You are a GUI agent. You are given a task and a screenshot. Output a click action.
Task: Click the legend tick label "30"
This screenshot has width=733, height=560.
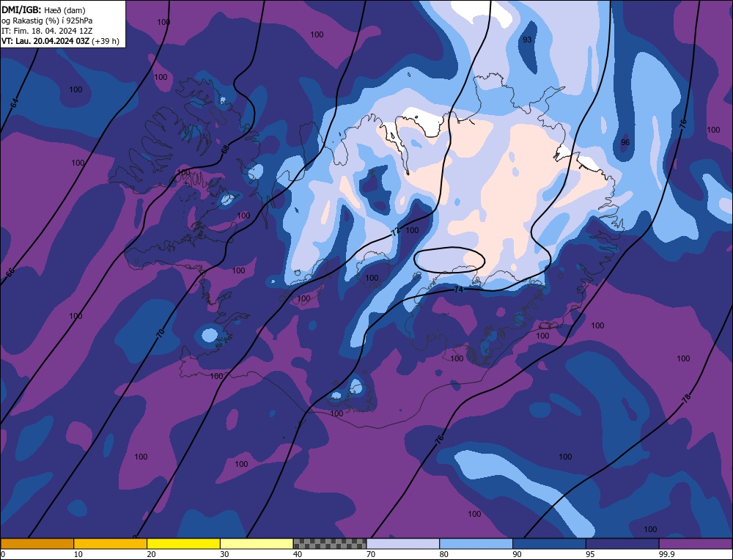tap(224, 554)
